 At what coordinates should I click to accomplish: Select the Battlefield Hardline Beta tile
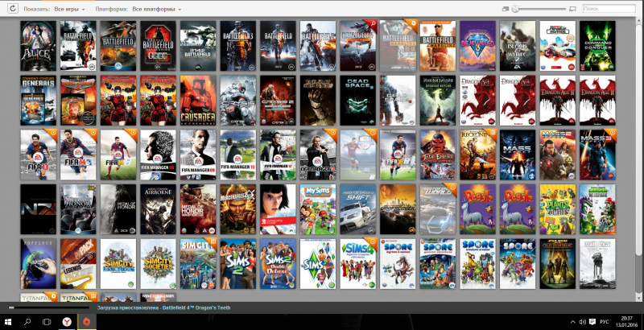click(398, 46)
